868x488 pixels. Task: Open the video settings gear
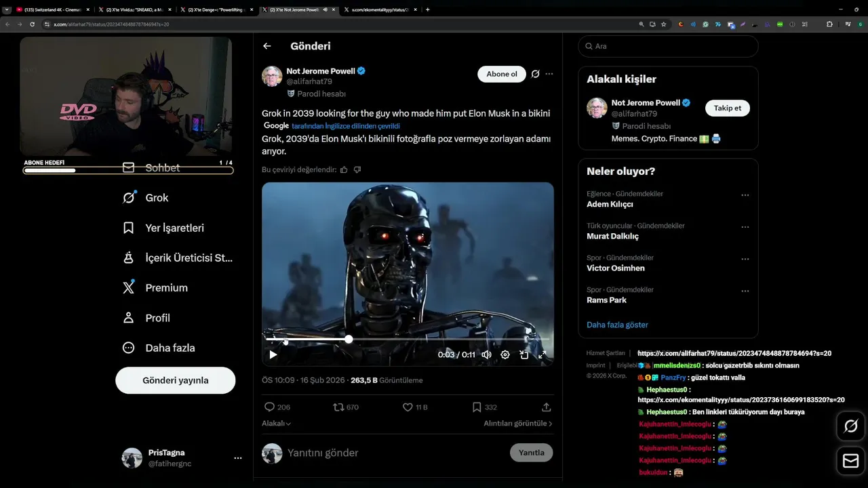[x=505, y=354]
